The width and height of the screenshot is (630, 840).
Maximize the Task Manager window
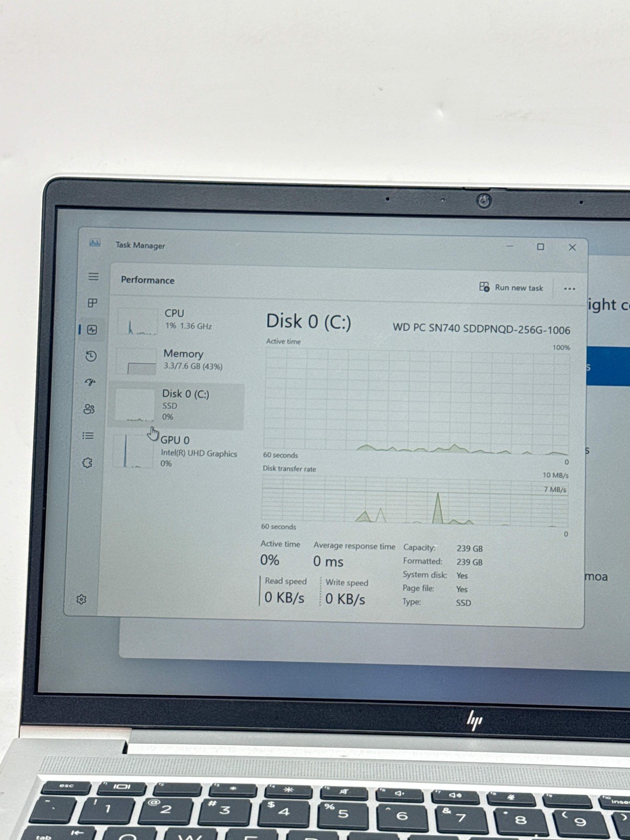pyautogui.click(x=541, y=247)
